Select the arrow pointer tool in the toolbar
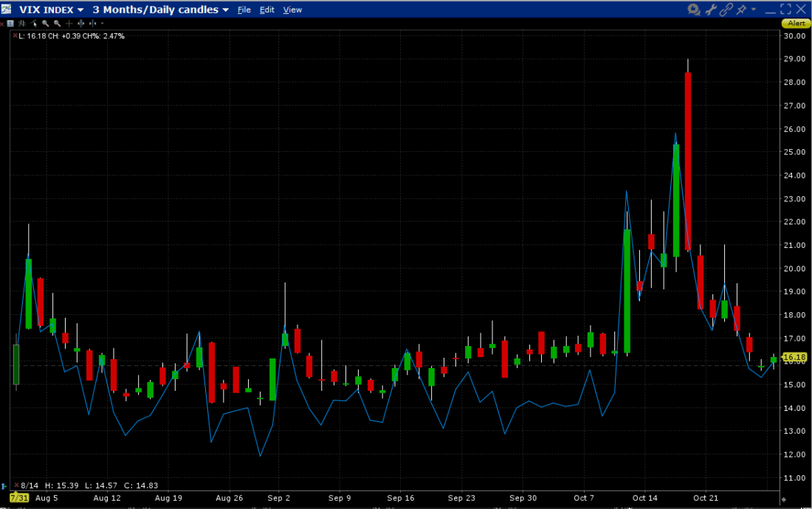 [x=33, y=24]
